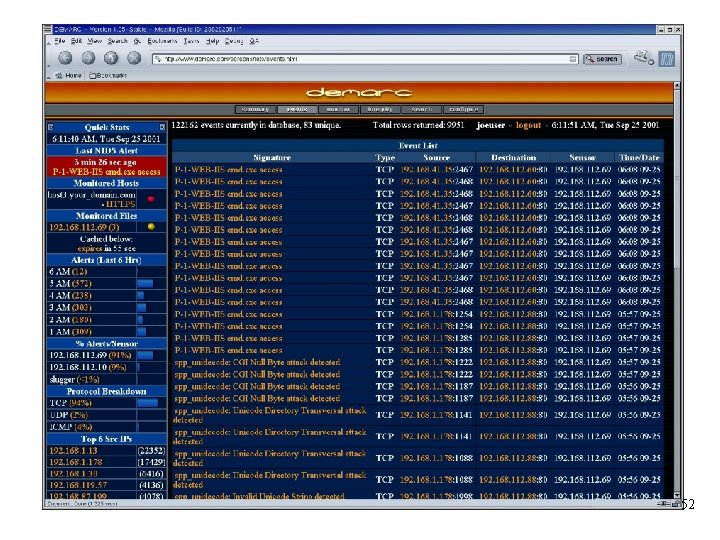Open the URL bar history dropdown arrow
Screen dimensions: 720x540
click(x=572, y=59)
